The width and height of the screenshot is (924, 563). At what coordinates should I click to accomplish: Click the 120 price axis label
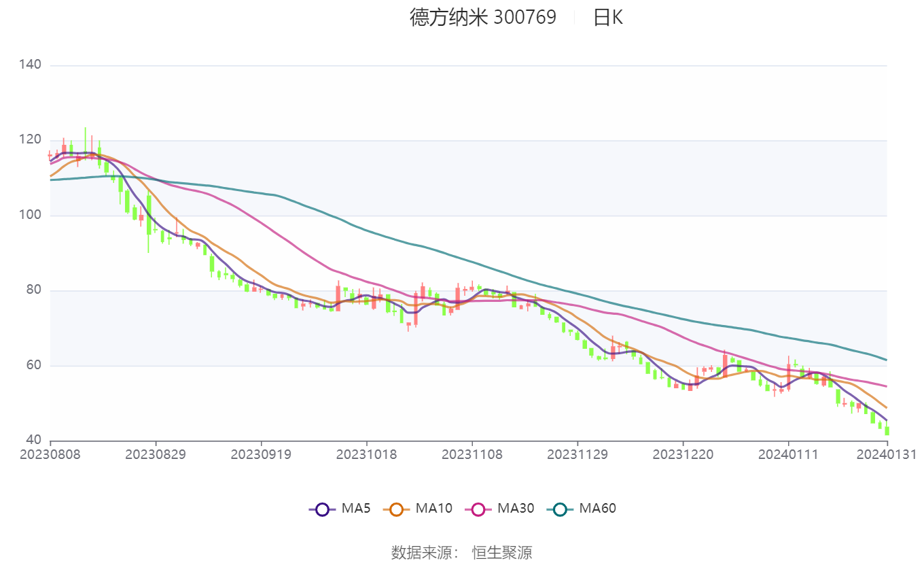click(31, 140)
